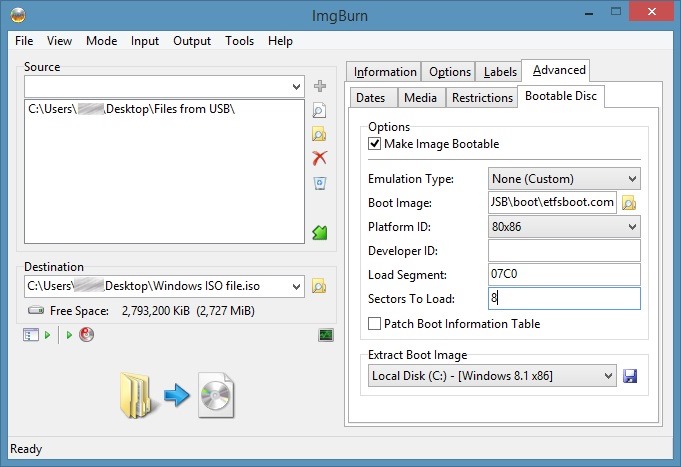Click the ImgBurn title bar app icon
Viewport: 681px width, 467px height.
point(18,16)
